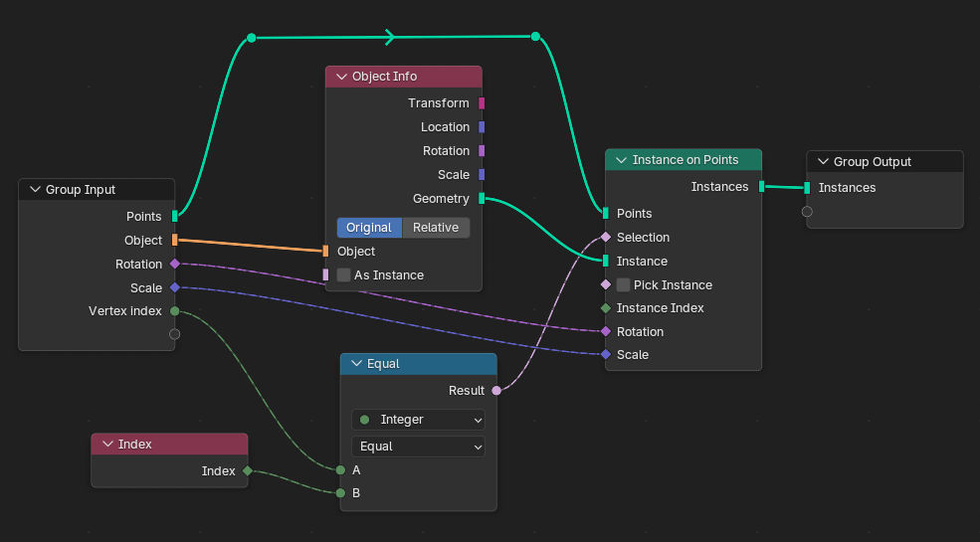This screenshot has height=542, width=980.
Task: Select the Equal node header title
Action: [383, 363]
